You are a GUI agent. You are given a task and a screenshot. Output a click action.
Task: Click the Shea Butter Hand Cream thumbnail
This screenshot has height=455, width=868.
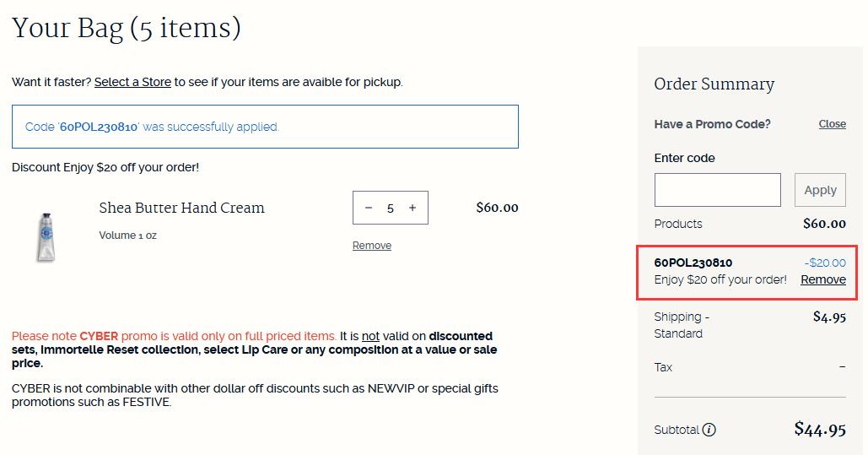[46, 236]
